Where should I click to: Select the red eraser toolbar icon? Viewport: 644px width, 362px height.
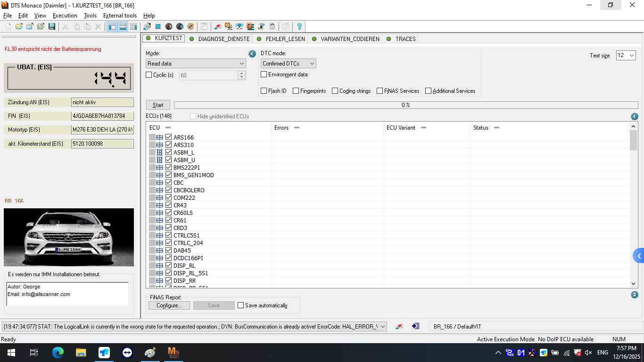[x=217, y=26]
